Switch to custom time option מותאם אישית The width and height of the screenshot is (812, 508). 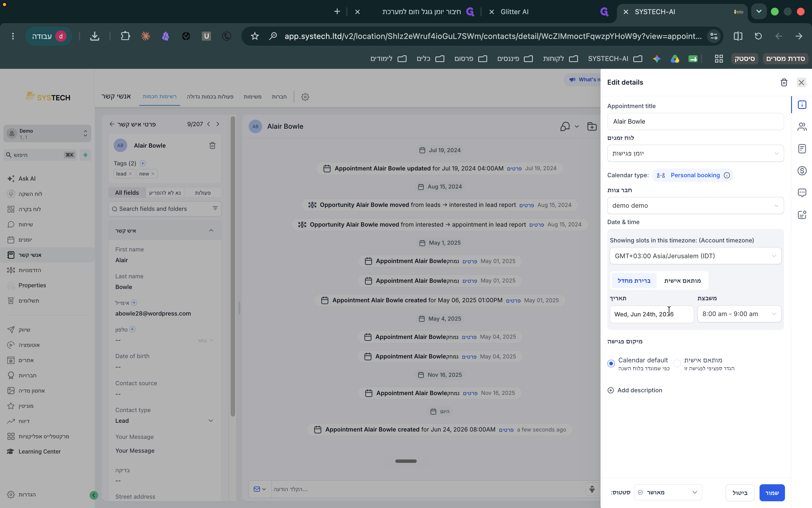pos(682,281)
